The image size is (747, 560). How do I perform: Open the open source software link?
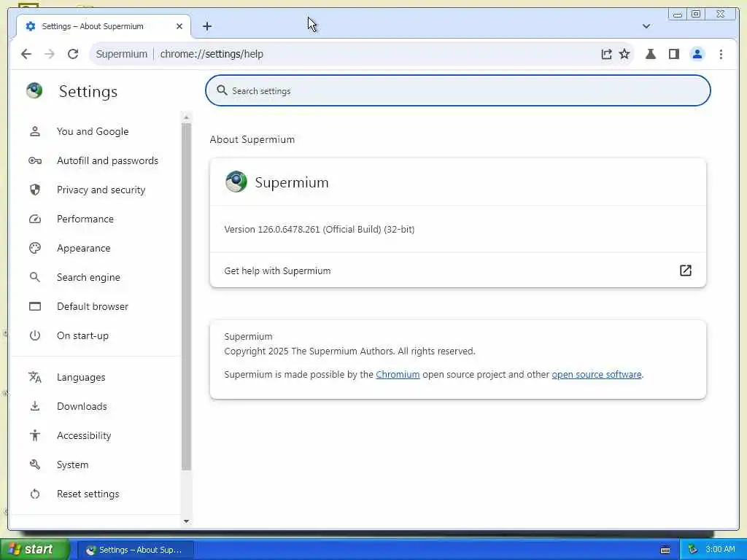pos(597,375)
